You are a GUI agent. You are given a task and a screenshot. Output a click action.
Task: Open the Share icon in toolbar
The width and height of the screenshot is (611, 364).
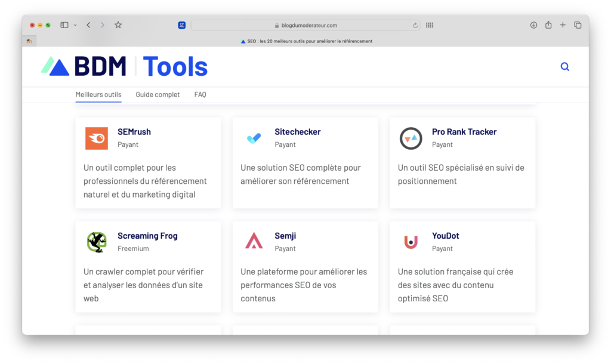pos(548,24)
